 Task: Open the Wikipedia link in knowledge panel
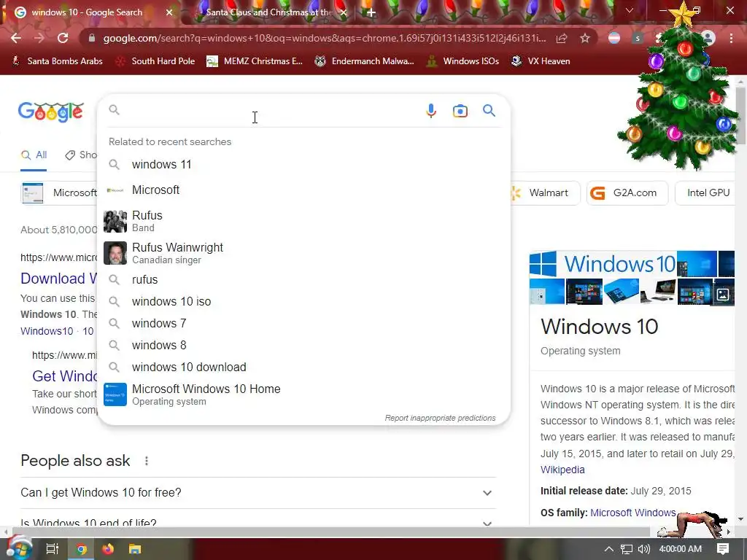(x=562, y=470)
